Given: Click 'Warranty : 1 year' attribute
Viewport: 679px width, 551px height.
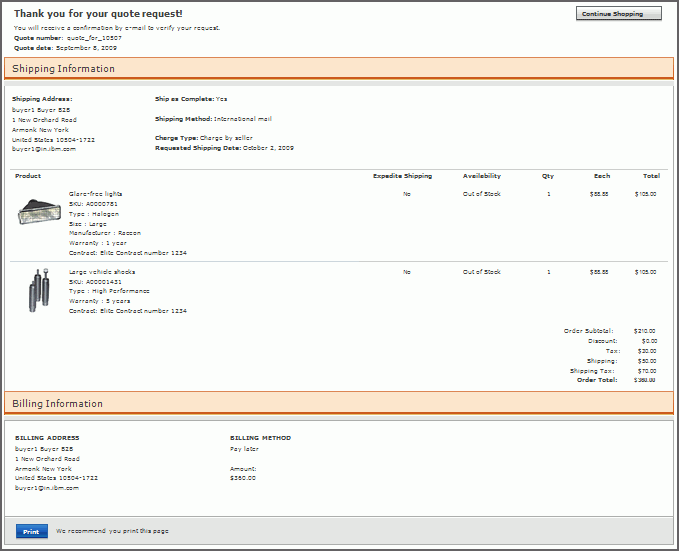Looking at the screenshot, I should click(x=97, y=243).
